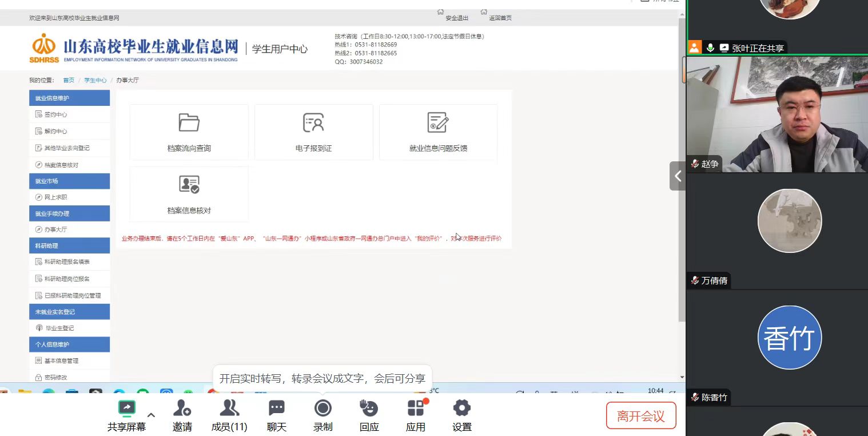This screenshot has height=436, width=868.
Task: Open the 档案信息核对 card in main panel
Action: [189, 194]
